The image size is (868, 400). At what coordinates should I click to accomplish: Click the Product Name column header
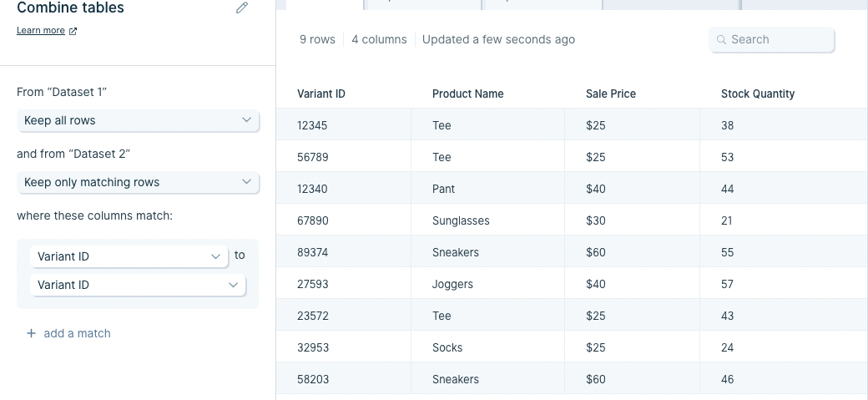click(x=467, y=94)
